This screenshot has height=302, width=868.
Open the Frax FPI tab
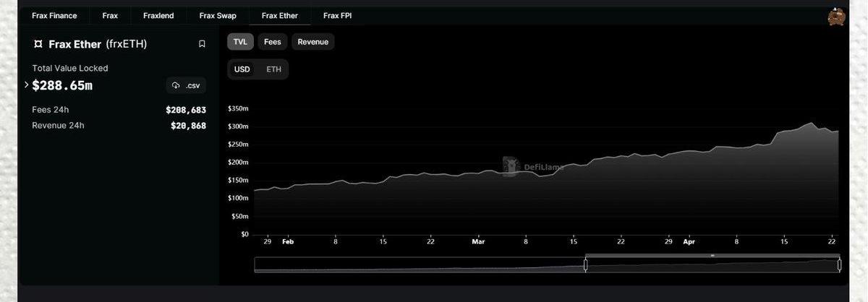[x=338, y=15]
